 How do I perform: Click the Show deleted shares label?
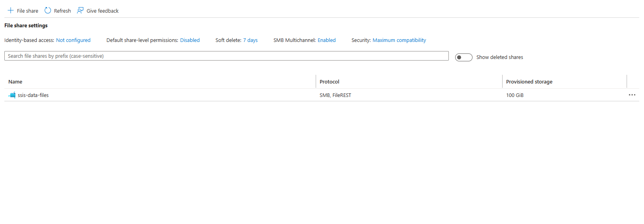(500, 57)
